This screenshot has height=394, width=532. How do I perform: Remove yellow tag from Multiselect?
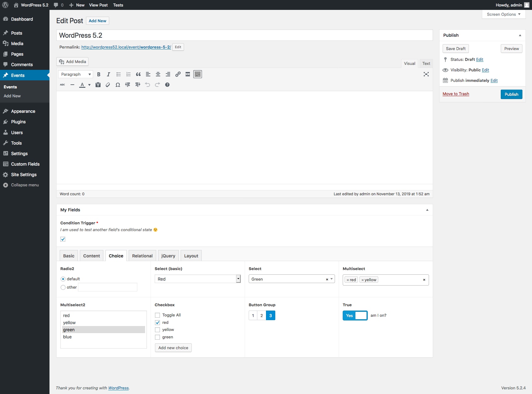(x=363, y=280)
